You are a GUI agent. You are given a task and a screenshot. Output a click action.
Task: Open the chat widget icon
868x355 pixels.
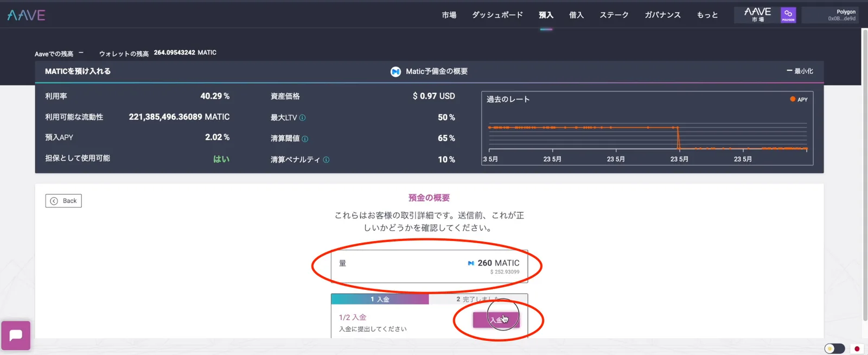click(16, 335)
